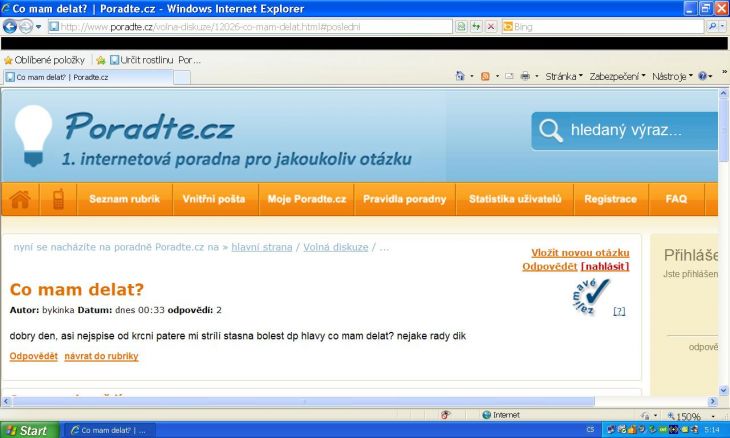Click into the Bing search box

[603, 27]
